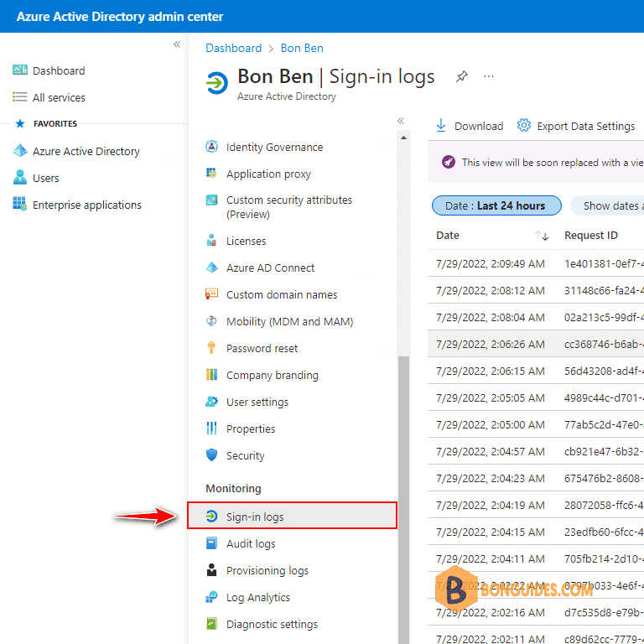Click the Download button
644x644 pixels.
click(470, 125)
